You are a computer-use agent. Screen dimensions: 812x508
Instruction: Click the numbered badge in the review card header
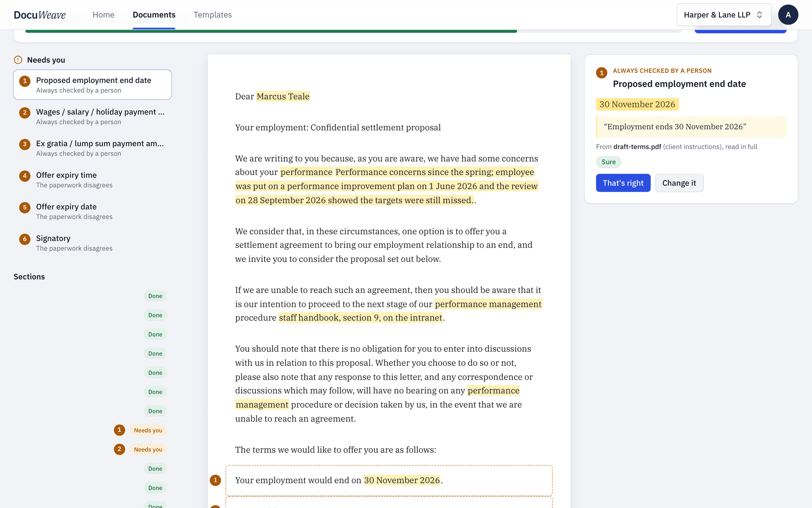tap(601, 73)
